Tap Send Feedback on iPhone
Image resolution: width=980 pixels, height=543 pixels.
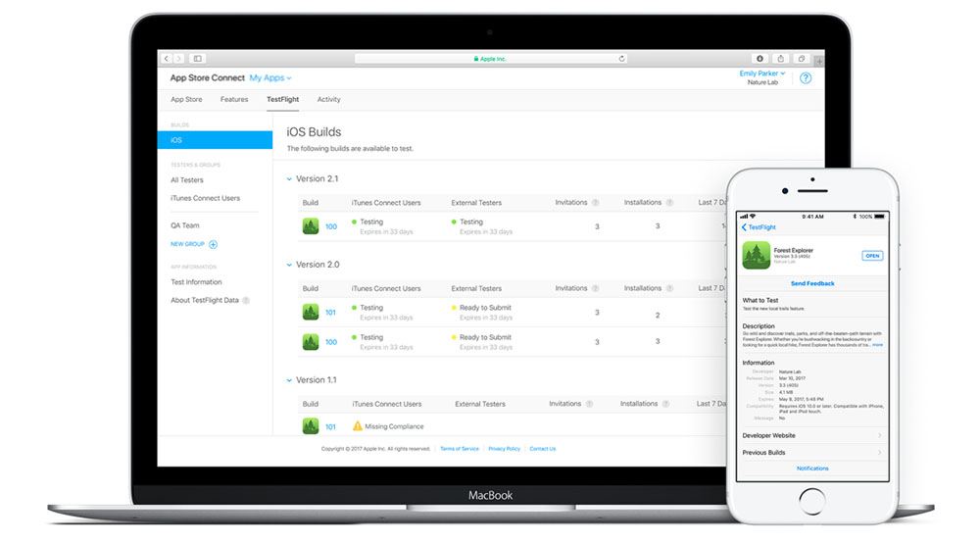(x=812, y=283)
